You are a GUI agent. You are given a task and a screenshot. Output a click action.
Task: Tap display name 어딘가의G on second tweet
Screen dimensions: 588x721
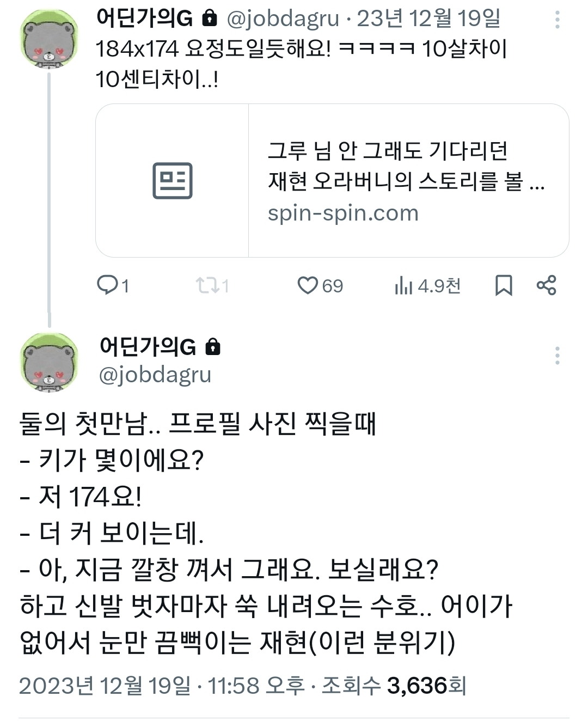(x=148, y=347)
